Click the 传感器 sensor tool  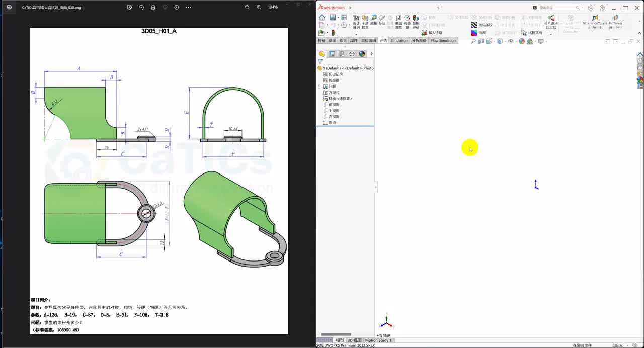click(x=407, y=22)
